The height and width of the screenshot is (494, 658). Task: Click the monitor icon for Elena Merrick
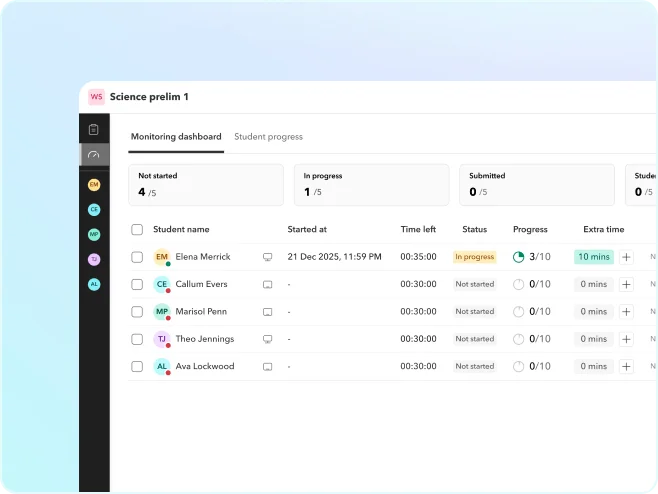[x=267, y=257]
